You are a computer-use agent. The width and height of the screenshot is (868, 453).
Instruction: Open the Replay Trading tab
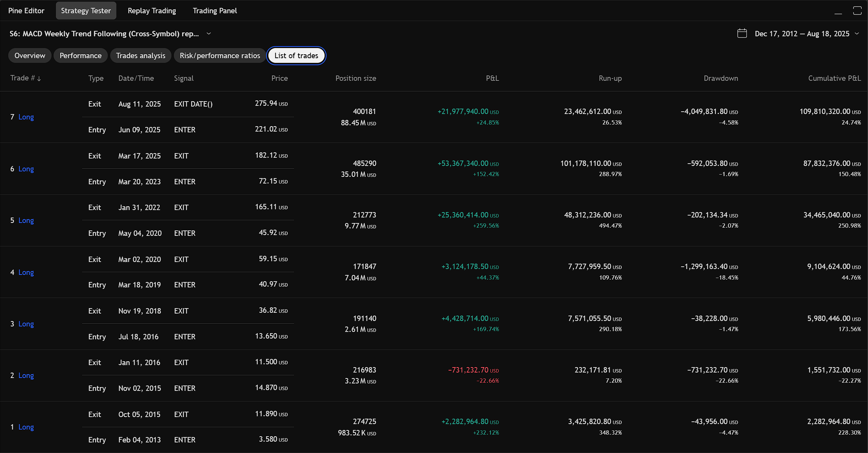[x=152, y=11]
